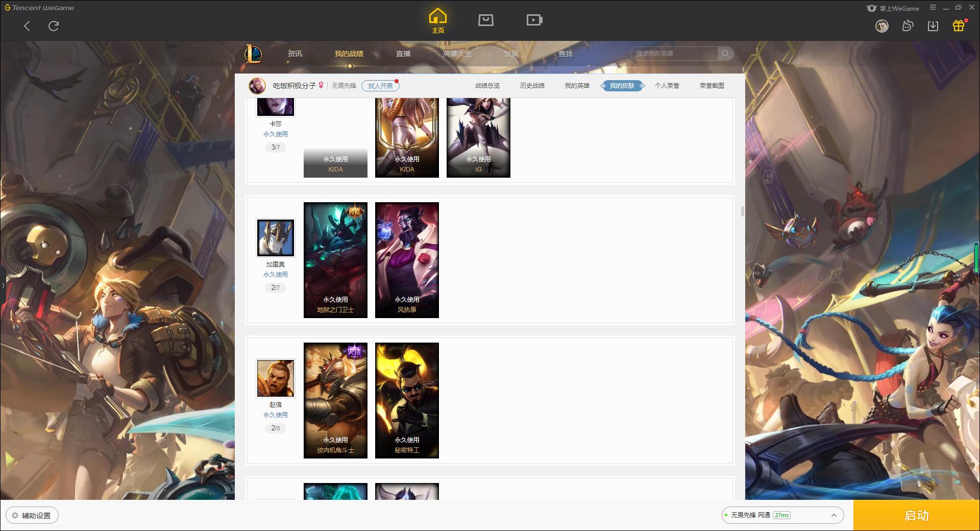Viewport: 980px width, 531px height.
Task: Open the 辅助设置 settings button
Action: click(32, 516)
